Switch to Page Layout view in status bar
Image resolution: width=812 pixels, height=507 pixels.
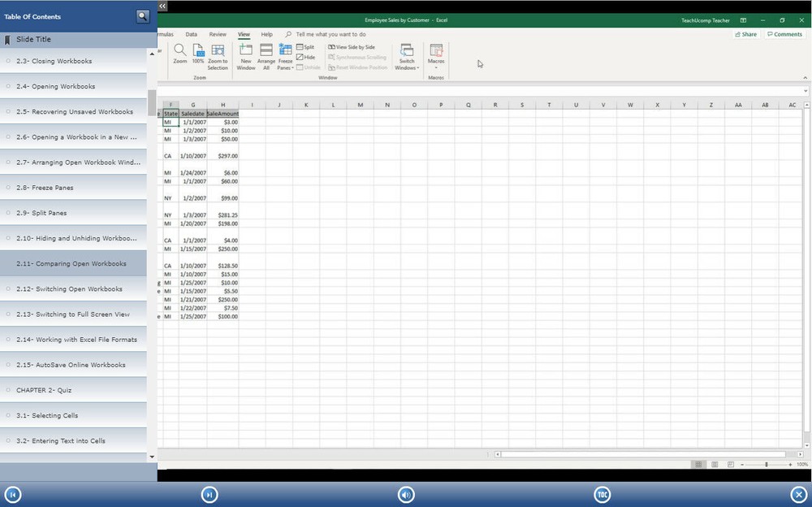713,463
